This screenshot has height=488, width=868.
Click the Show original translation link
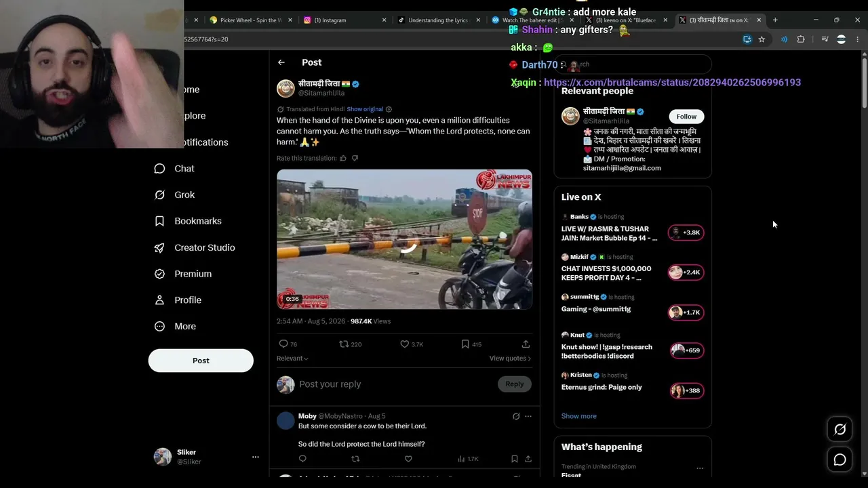coord(365,109)
